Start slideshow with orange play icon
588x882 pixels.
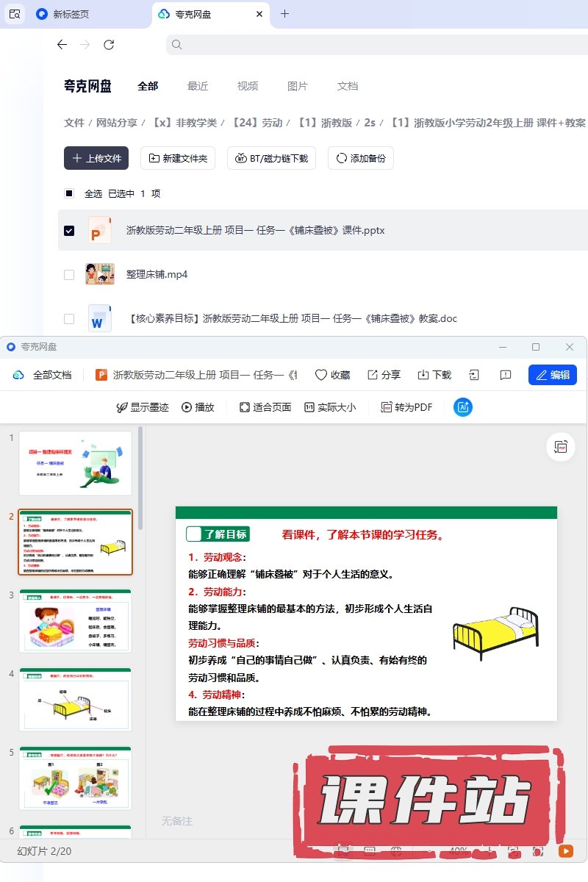[x=565, y=851]
